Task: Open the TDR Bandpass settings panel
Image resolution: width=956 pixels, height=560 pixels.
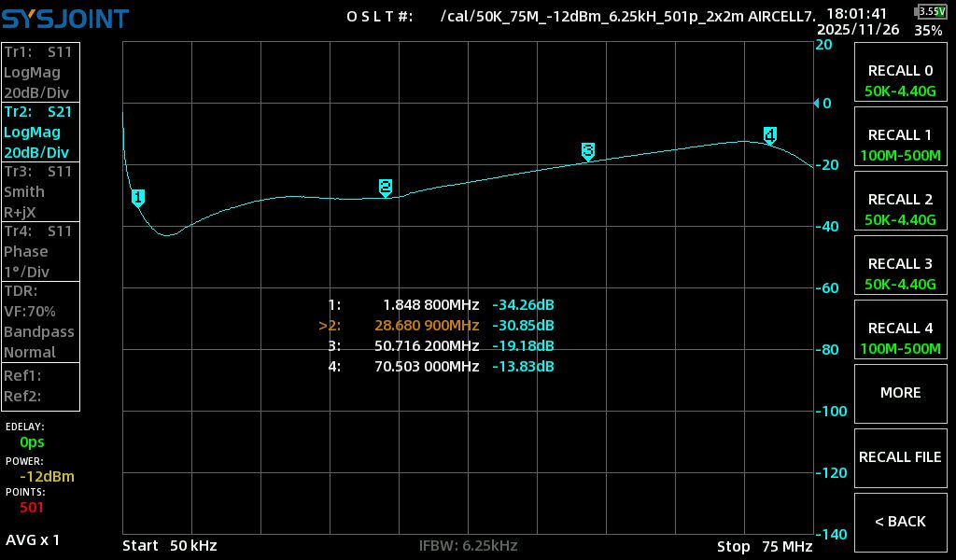Action: click(x=40, y=321)
